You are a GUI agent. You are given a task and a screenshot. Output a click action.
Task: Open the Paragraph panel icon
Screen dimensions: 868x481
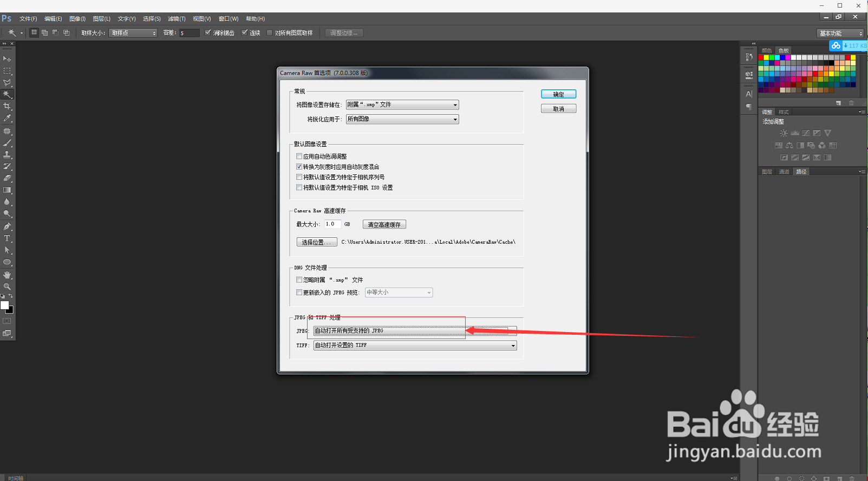point(749,107)
